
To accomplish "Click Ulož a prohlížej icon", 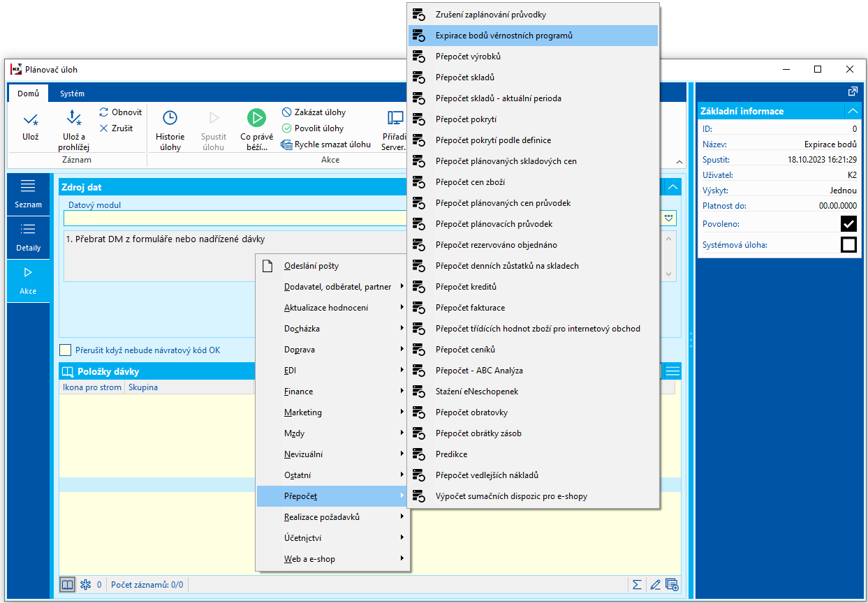I will pos(74,118).
